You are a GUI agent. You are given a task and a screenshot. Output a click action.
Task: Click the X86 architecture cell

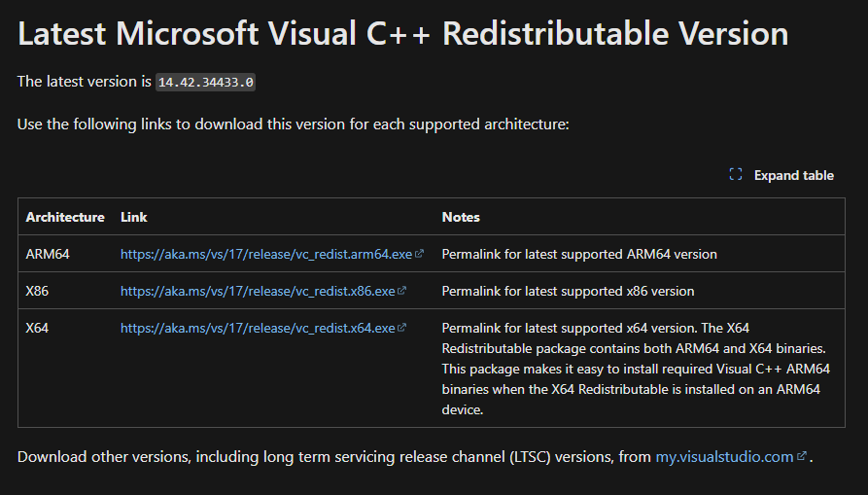click(x=38, y=291)
